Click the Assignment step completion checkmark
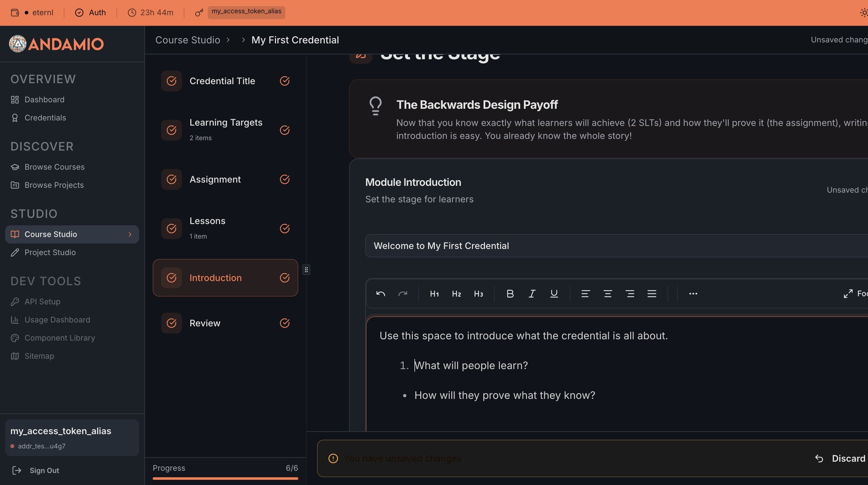The image size is (868, 485). click(285, 179)
